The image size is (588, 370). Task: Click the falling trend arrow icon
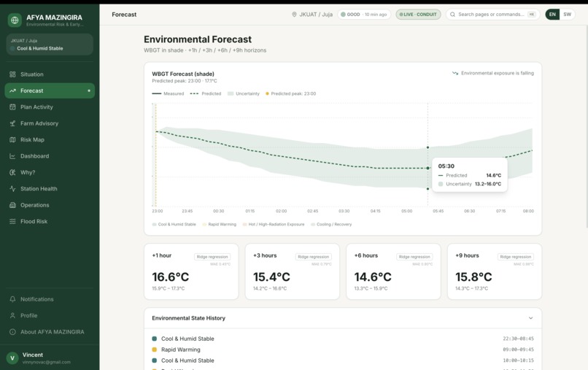455,73
